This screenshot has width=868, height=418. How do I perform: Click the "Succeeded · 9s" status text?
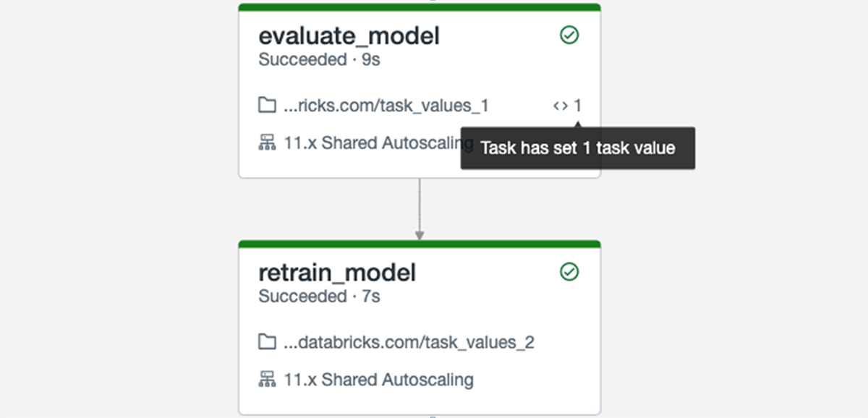(319, 59)
